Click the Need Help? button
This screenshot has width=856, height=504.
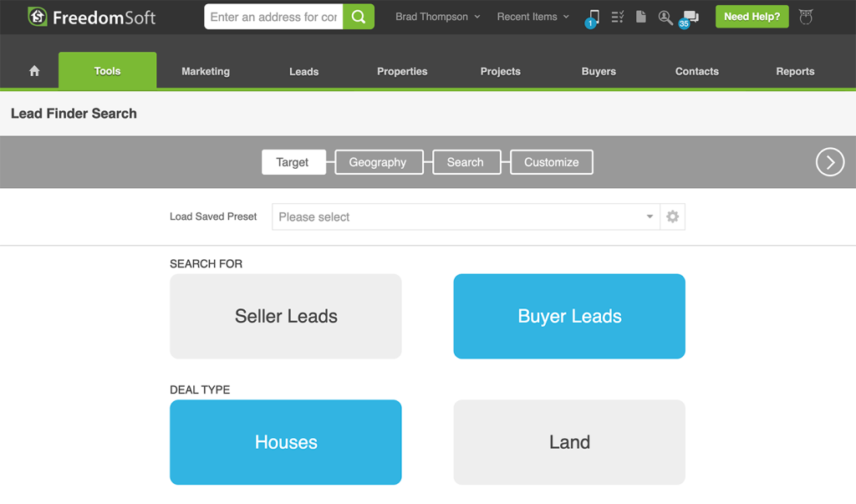pos(752,17)
